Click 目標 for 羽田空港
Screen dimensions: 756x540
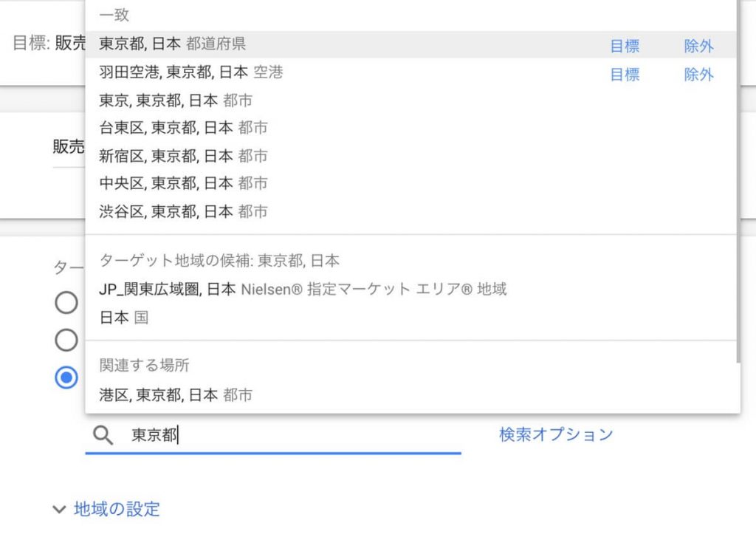pos(625,75)
